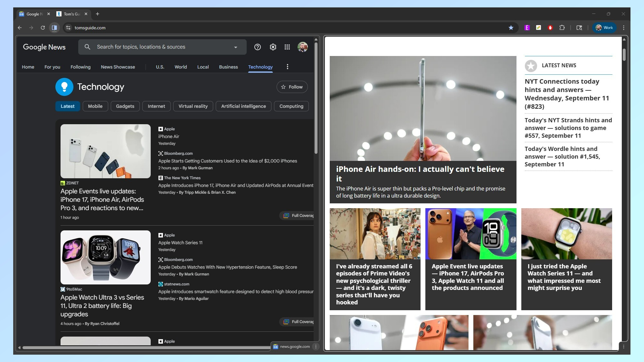Expand the search options dropdown arrow
This screenshot has width=644, height=362.
point(235,47)
